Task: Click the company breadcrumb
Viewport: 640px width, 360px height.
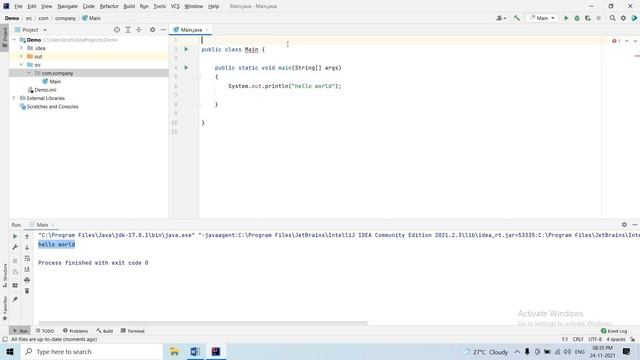Action: click(65, 18)
